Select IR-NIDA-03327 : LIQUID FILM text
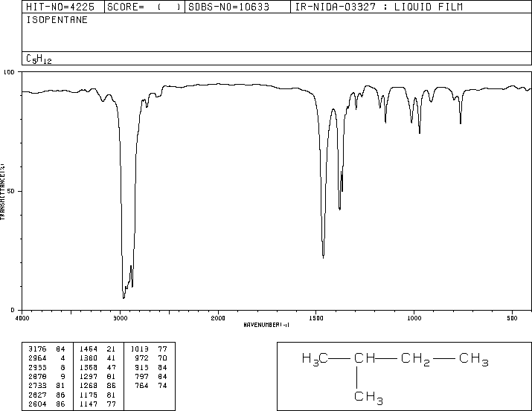 click(x=379, y=7)
